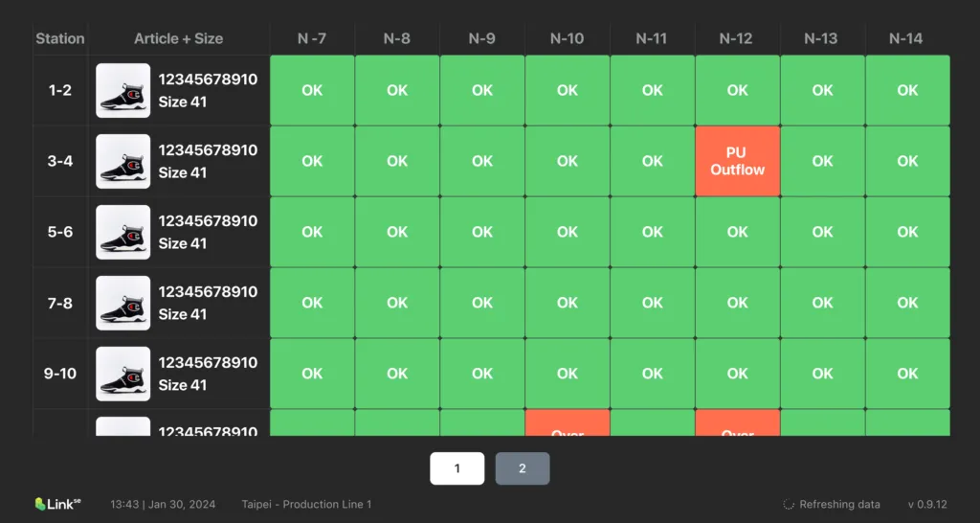The width and height of the screenshot is (980, 523).
Task: Click Size 41 in station 9-10 row
Action: click(x=183, y=385)
